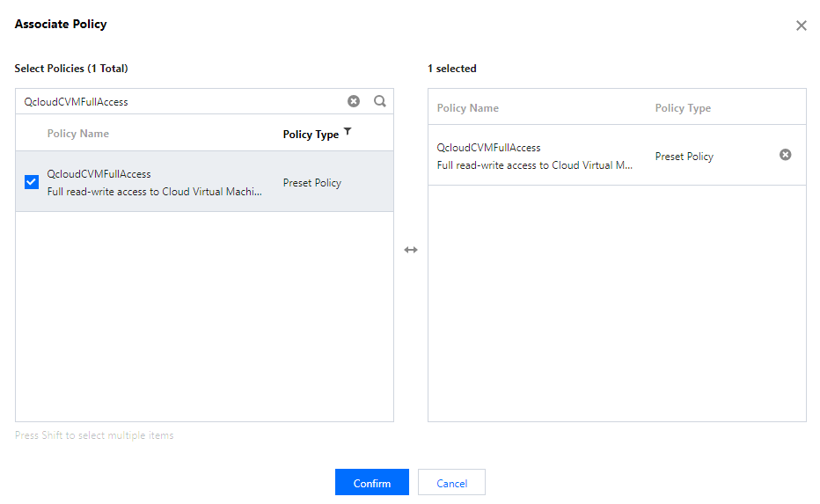Uncheck the QcloudCVMFullAccess policy checkbox

pyautogui.click(x=32, y=182)
